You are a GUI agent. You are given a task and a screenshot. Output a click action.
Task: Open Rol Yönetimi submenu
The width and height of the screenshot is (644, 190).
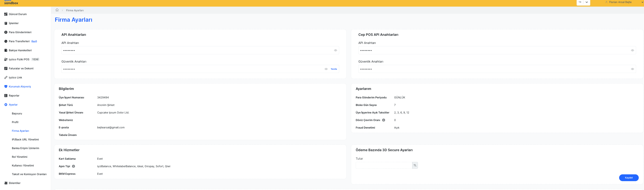pos(19,157)
